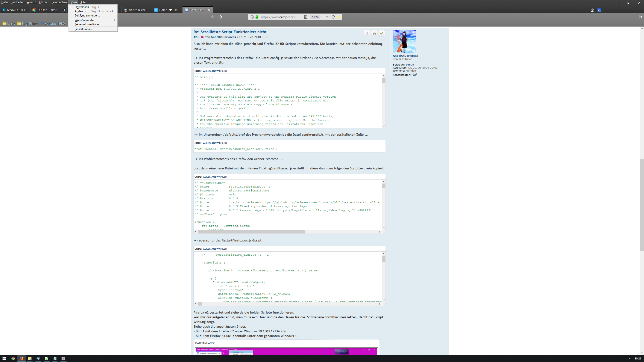Open the Kontaktdaten speech bubble icon
The image size is (644, 362).
coord(415,75)
